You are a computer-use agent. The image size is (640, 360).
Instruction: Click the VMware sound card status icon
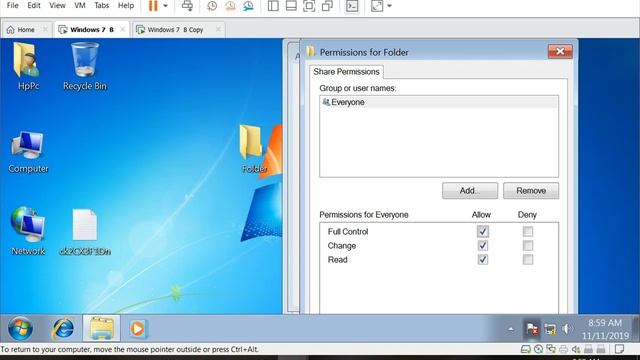point(576,349)
